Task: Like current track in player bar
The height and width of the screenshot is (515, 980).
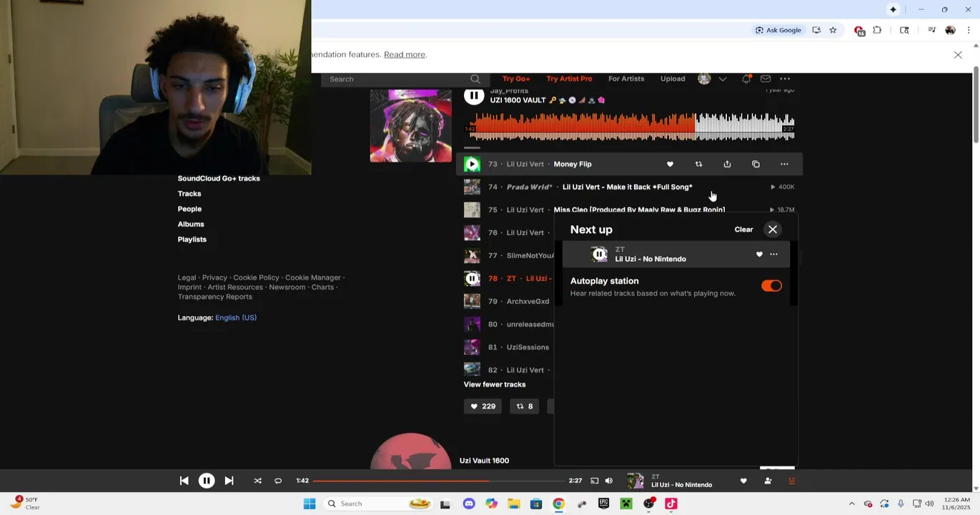Action: pyautogui.click(x=743, y=481)
